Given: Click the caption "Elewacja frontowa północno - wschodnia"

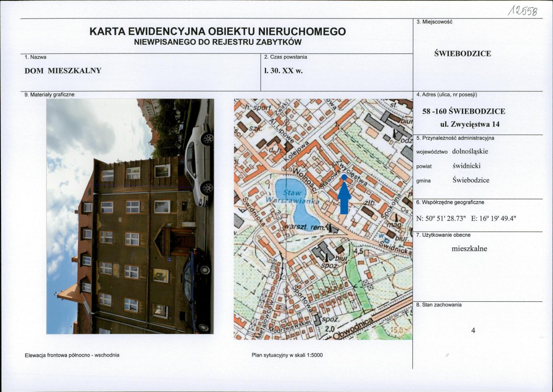Looking at the screenshot, I should pyautogui.click(x=72, y=355).
